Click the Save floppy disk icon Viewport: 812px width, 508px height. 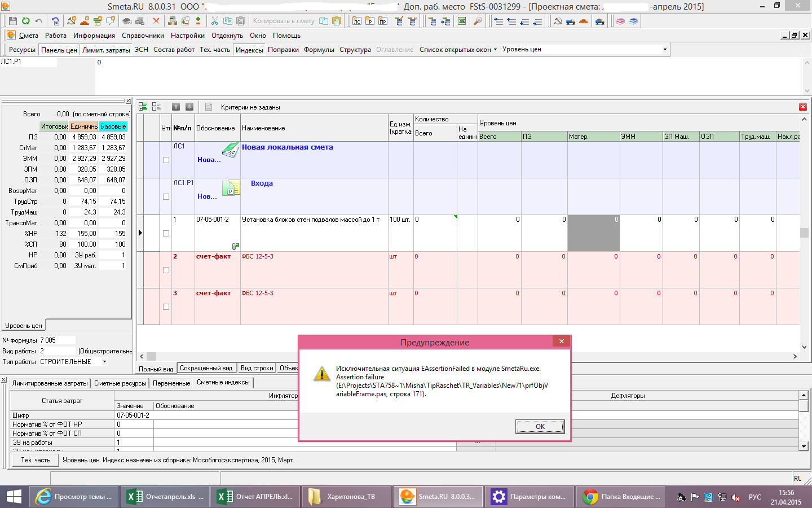(x=12, y=21)
